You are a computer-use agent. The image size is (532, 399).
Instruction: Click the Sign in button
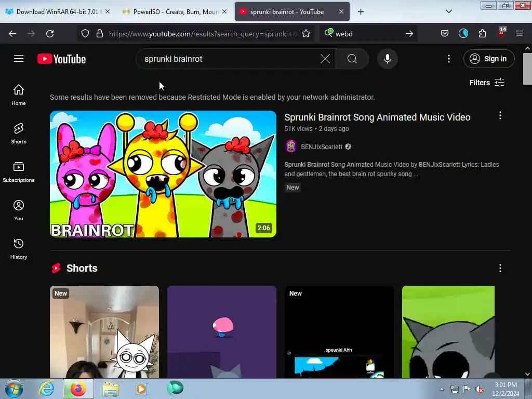[488, 59]
